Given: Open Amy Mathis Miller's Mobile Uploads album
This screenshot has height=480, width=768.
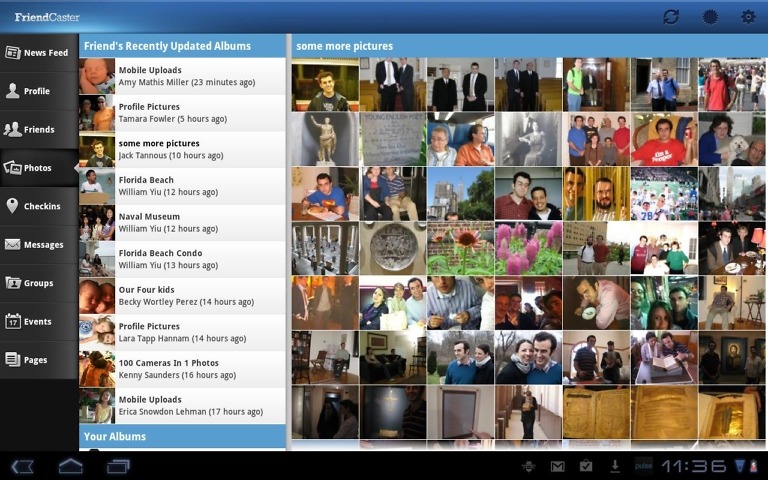Looking at the screenshot, I should click(x=183, y=76).
